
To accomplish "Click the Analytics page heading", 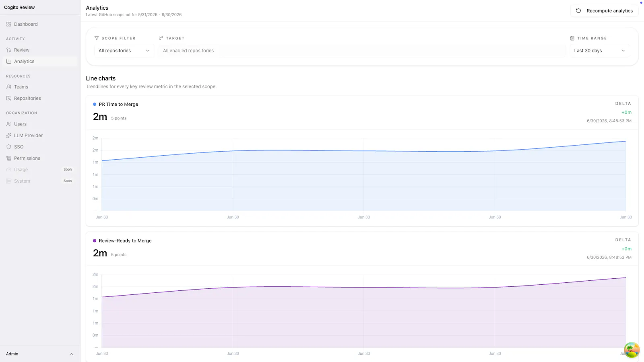I will point(97,8).
